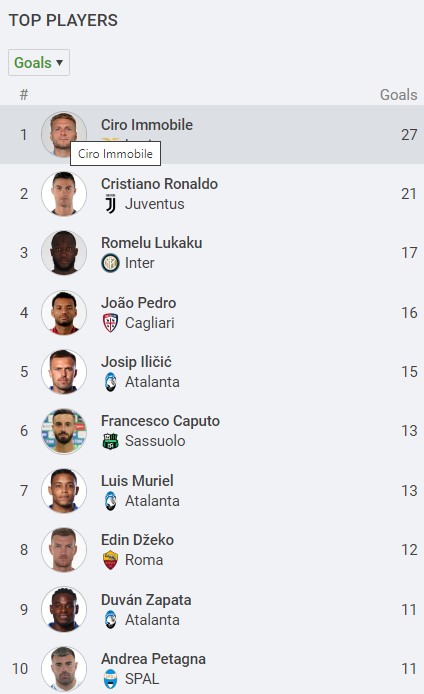Open the Andrea Petagna player link
Viewport: 424px width, 694px height.
pos(153,659)
